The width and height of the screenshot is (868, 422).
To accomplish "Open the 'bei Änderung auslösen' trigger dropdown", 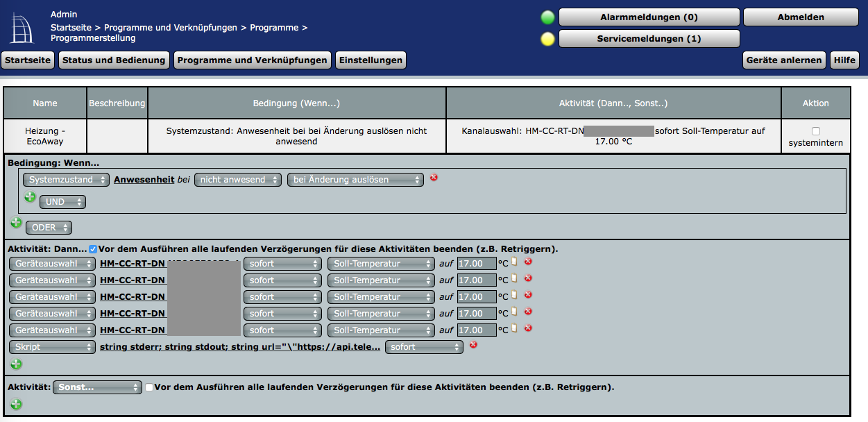I will tap(355, 180).
